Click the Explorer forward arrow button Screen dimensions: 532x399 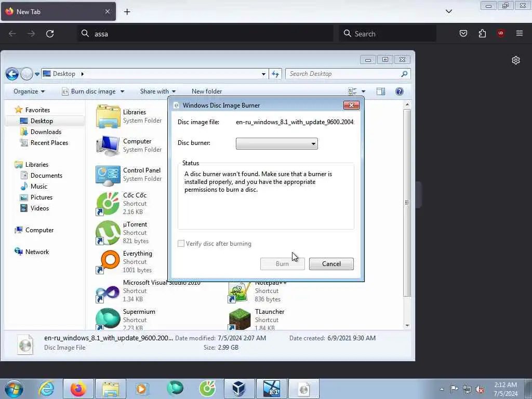coord(26,74)
